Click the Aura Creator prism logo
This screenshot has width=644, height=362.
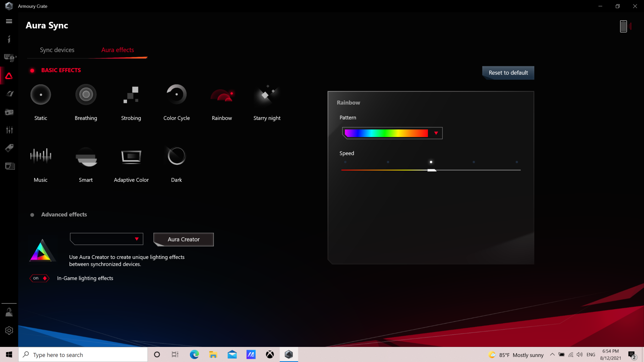pyautogui.click(x=42, y=250)
